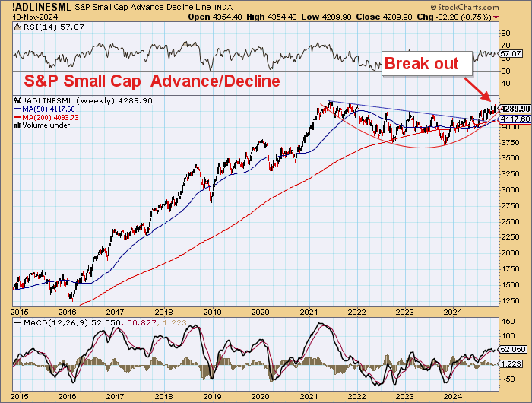Image resolution: width=532 pixels, height=403 pixels.
Task: Click the '!ADLINESML (Weekly) 4289.90' legend entry
Action: [x=87, y=101]
